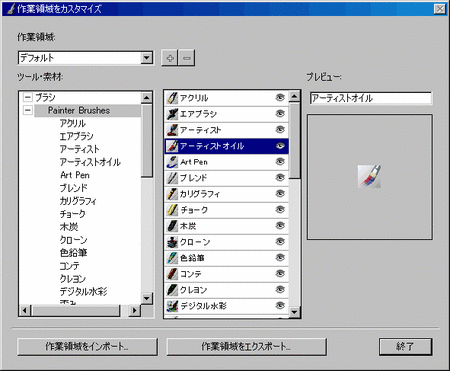450x371 pixels.
Task: Toggle visibility eye for コンテ
Action: [x=280, y=273]
